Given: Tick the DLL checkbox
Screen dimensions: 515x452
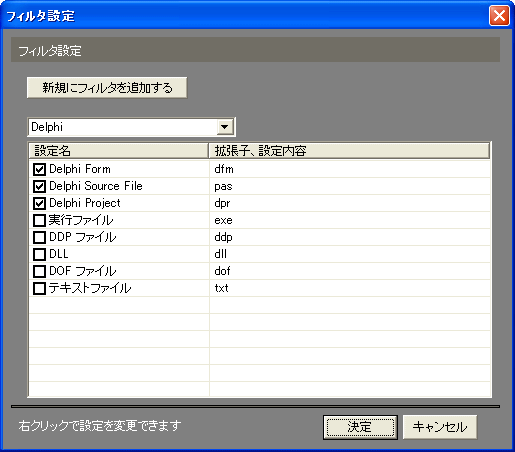Looking at the screenshot, I should point(39,254).
